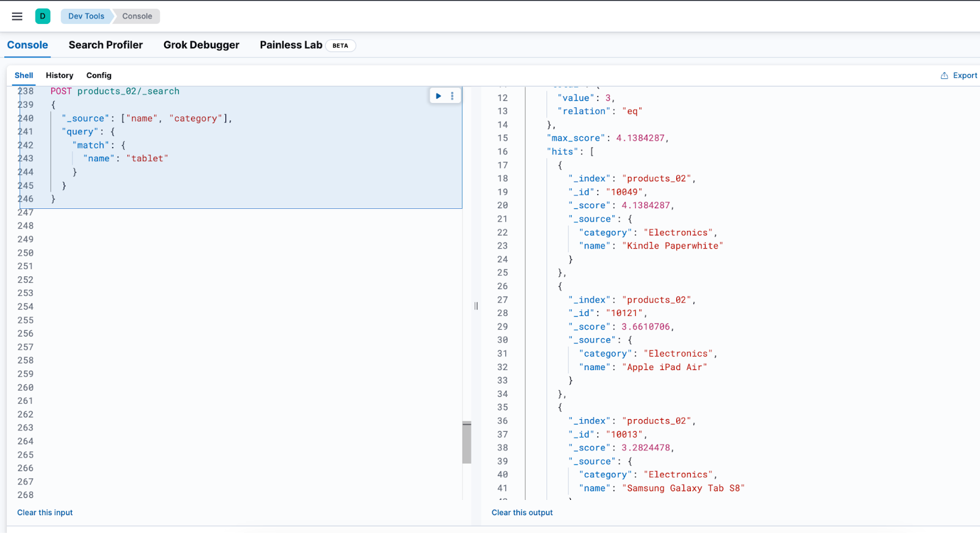
Task: Open request options three-dot menu
Action: point(453,96)
